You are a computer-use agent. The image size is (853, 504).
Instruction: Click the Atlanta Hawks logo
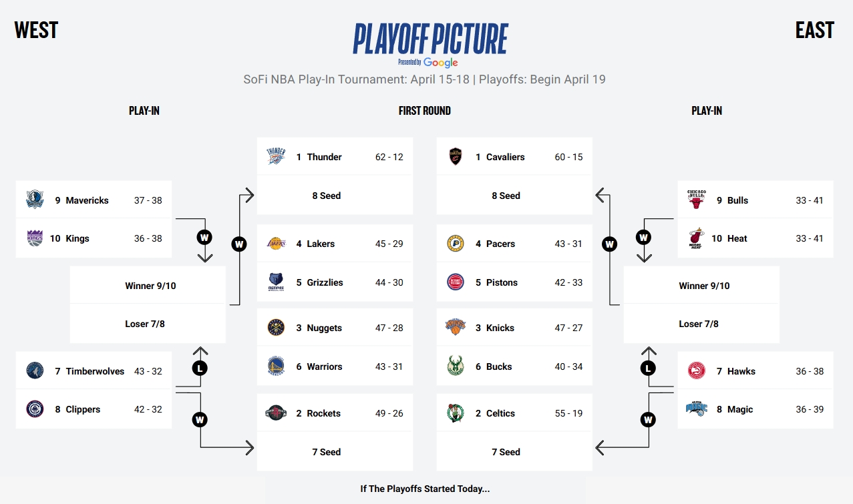697,371
